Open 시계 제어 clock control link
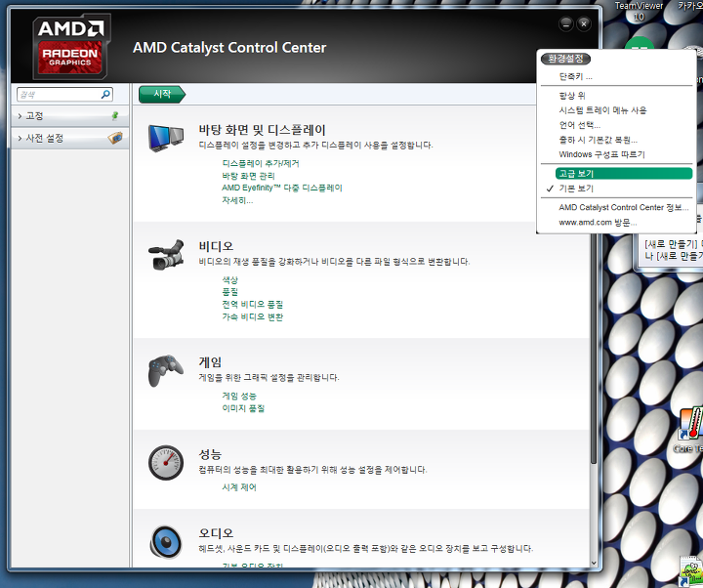 (x=239, y=487)
